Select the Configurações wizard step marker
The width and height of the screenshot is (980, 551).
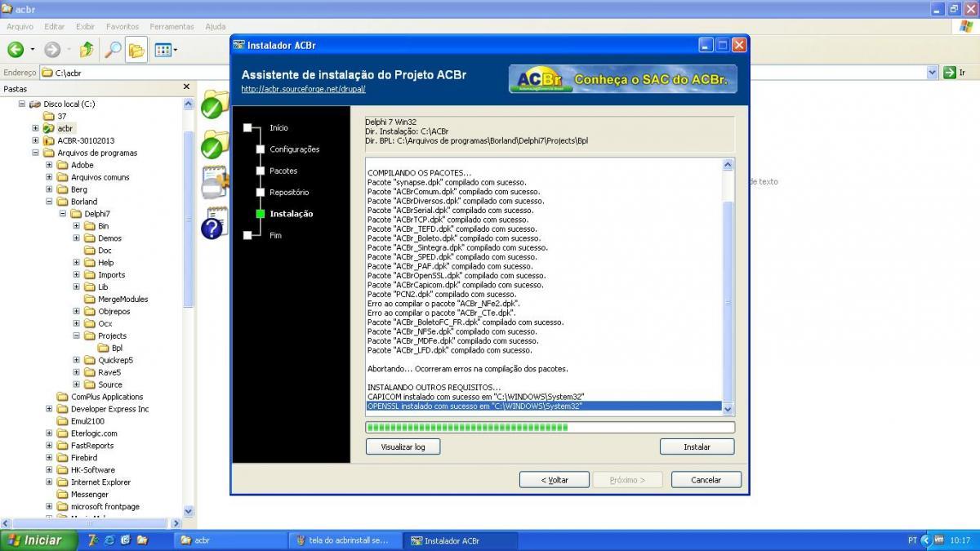(x=261, y=149)
